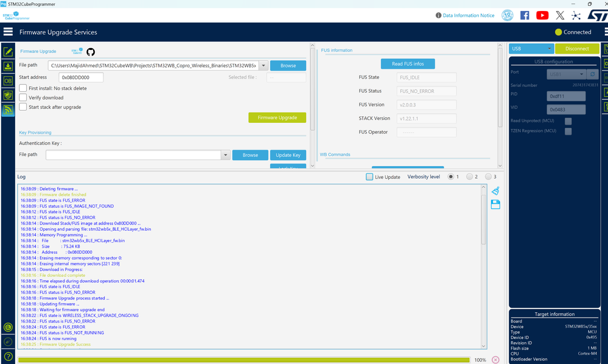Viewport: 608px width, 364px height.
Task: Open the main hamburger menu
Action: point(8,32)
